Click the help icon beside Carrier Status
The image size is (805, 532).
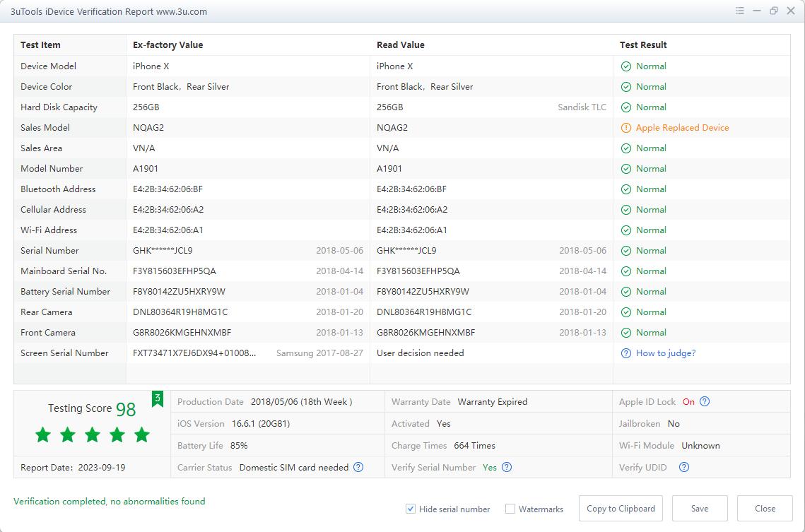coord(358,467)
